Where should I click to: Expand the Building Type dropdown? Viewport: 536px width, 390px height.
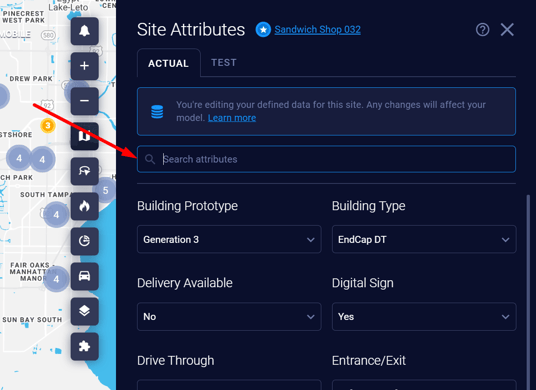[424, 239]
